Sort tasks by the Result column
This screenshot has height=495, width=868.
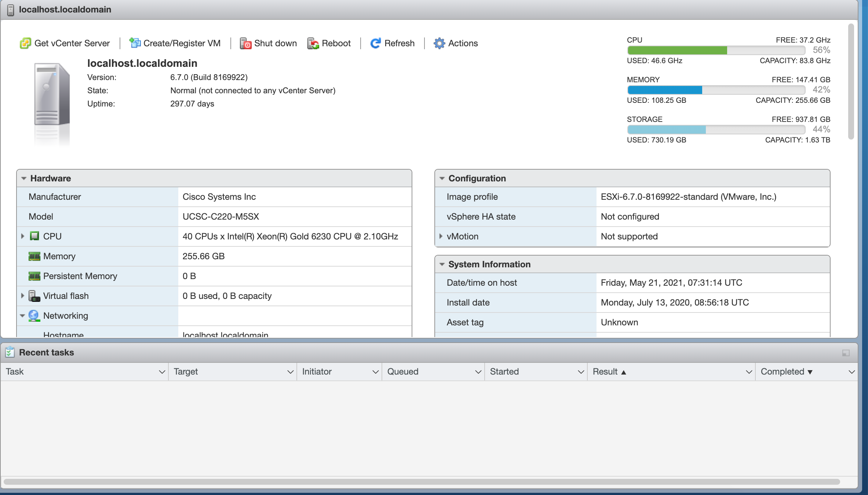tap(609, 372)
